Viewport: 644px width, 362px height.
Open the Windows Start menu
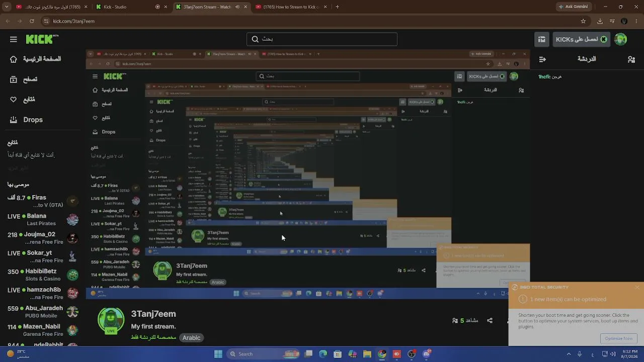tap(218, 354)
